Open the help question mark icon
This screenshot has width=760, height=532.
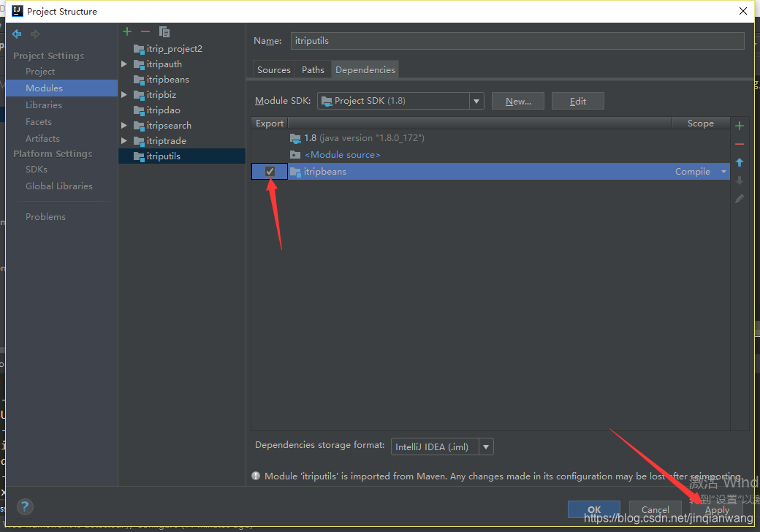25,507
